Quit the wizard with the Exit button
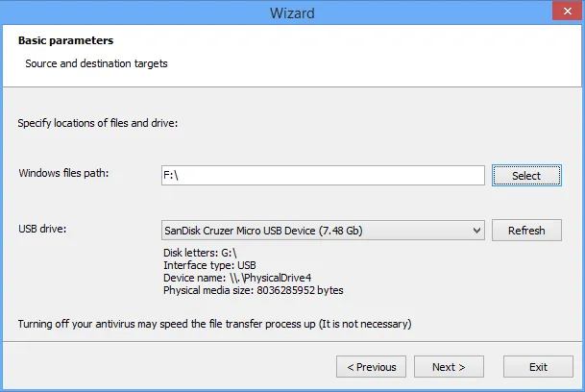The image size is (585, 392). pos(538,367)
